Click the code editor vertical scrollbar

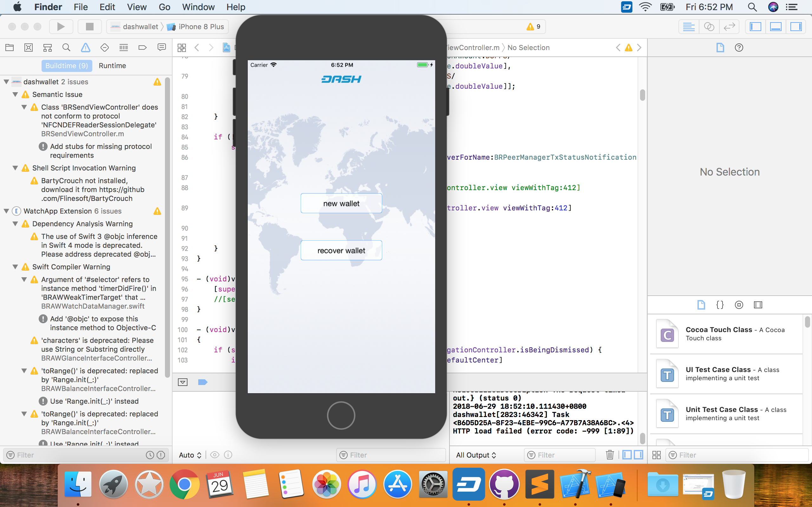tap(642, 95)
